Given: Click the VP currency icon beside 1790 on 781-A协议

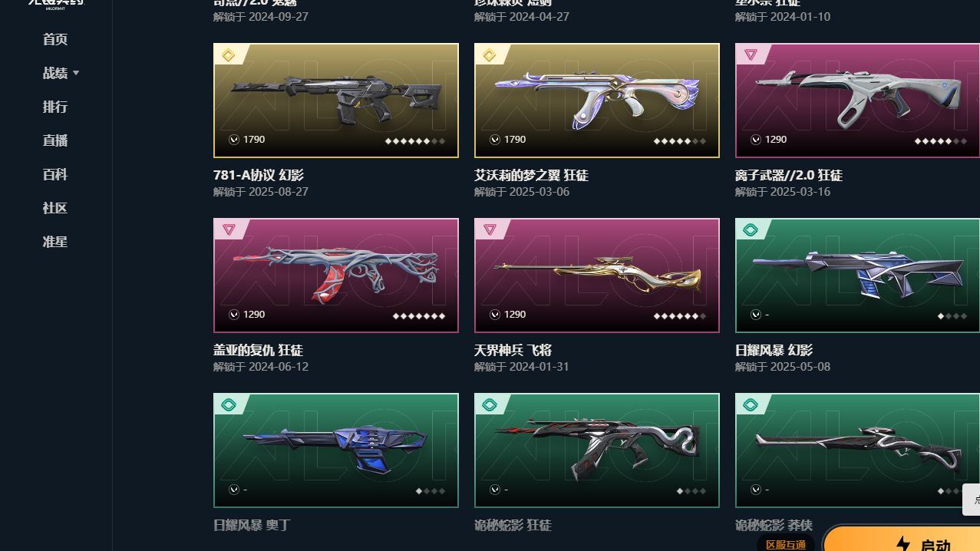Looking at the screenshot, I should pos(234,140).
